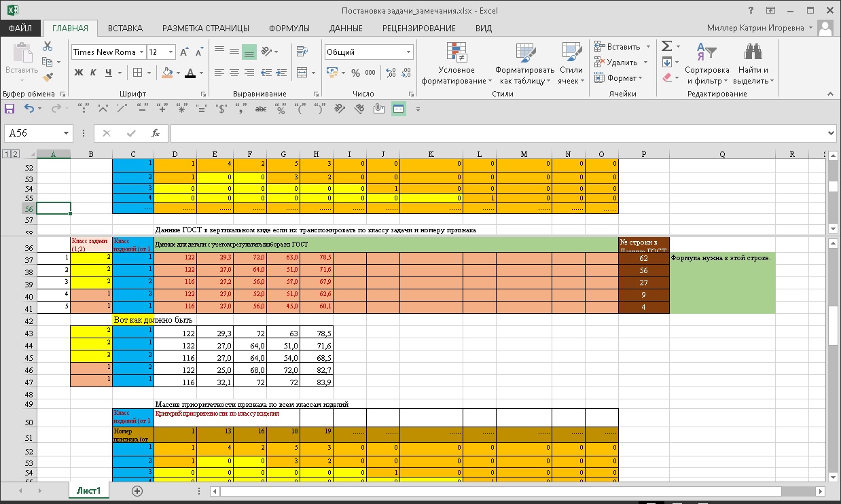Switch to the РЕЦЕНЗИРОВАНИЕ tab
This screenshot has height=504, width=841.
pos(418,28)
